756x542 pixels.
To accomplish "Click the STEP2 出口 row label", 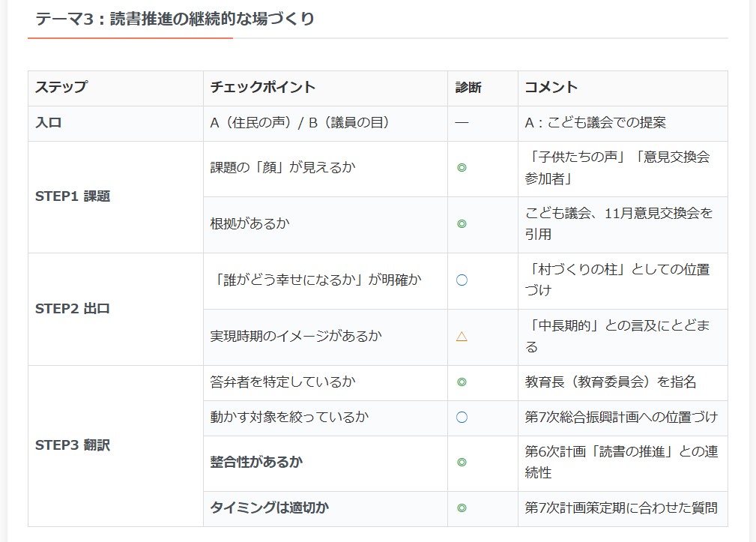I will click(73, 308).
